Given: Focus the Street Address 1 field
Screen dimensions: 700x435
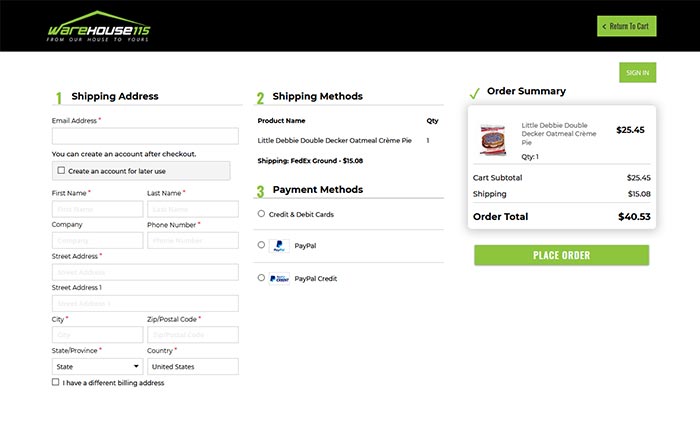Looking at the screenshot, I should point(145,303).
